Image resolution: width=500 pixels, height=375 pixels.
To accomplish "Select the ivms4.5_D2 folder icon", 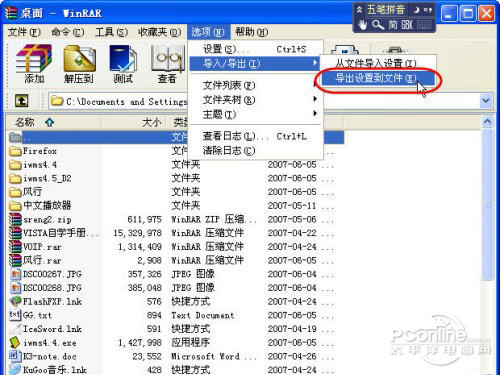I will (15, 179).
